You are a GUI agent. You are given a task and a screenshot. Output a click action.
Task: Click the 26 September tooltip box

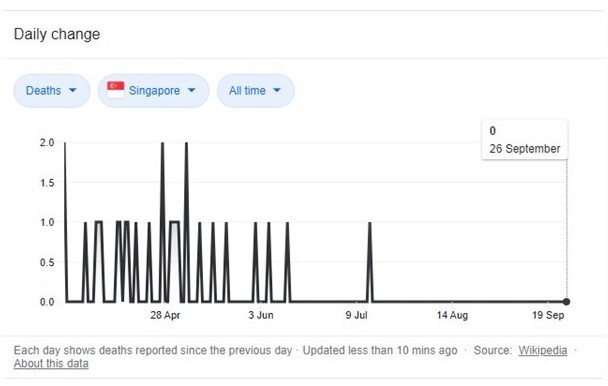[525, 140]
